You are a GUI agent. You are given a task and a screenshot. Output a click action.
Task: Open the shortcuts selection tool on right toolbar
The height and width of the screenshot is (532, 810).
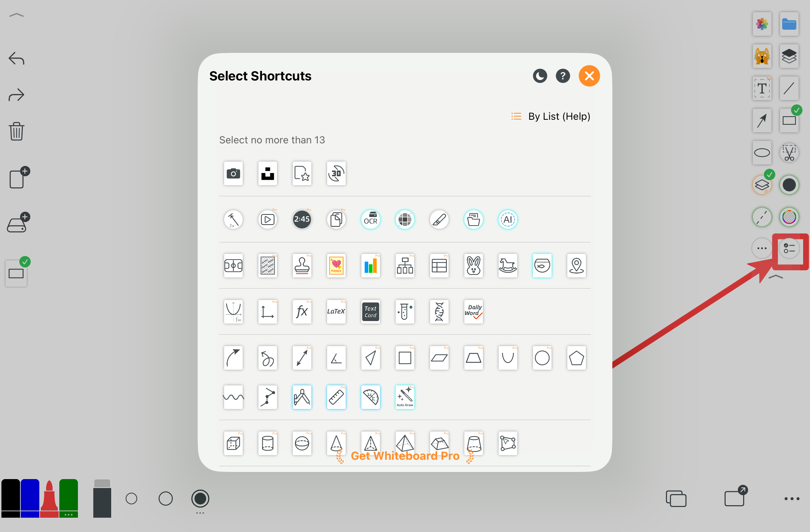(x=789, y=248)
